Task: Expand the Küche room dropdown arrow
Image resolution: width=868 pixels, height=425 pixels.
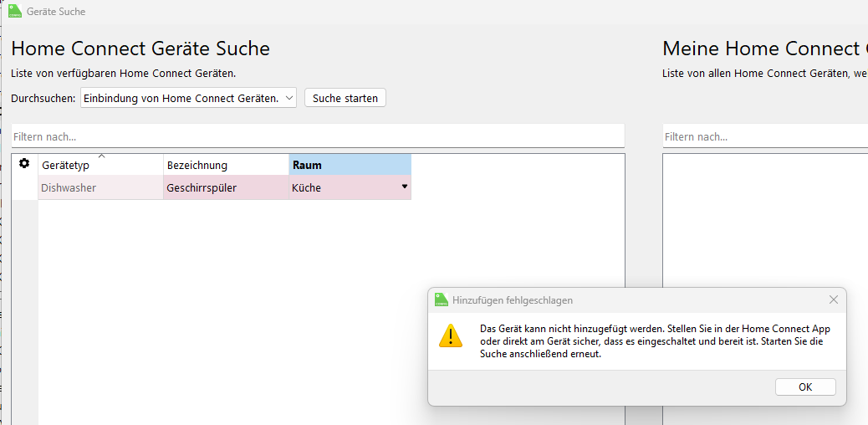Action: pyautogui.click(x=405, y=187)
